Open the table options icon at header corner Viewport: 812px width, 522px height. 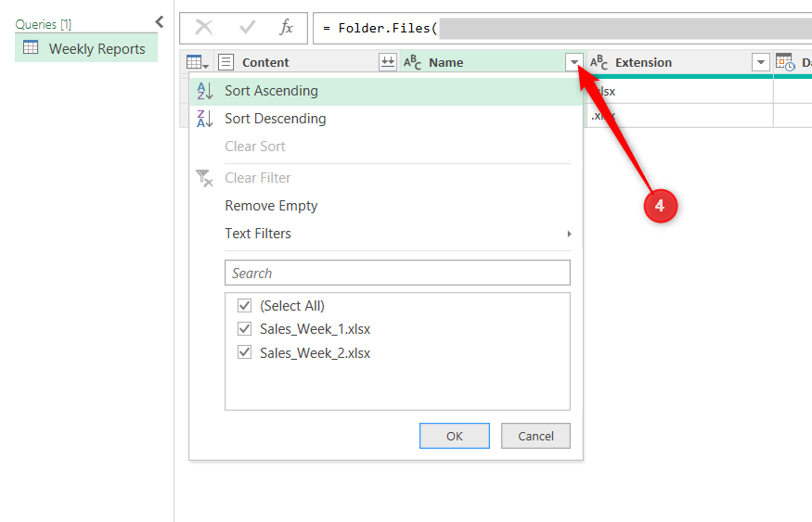[198, 63]
